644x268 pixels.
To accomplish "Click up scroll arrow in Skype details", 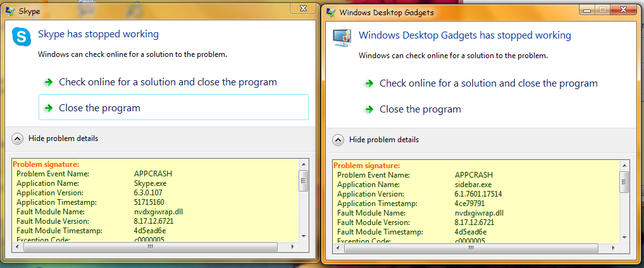I will 304,163.
